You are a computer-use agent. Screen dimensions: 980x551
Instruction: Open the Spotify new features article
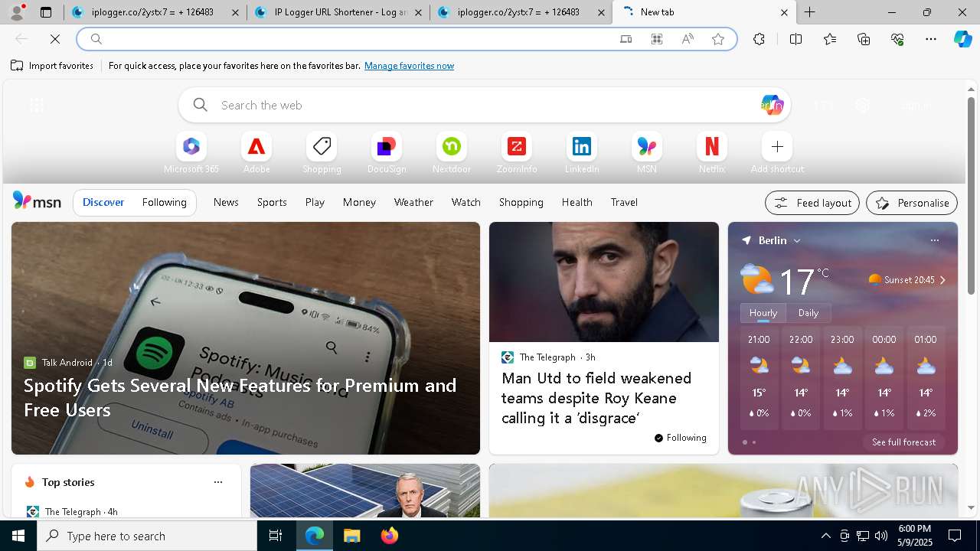tap(240, 397)
